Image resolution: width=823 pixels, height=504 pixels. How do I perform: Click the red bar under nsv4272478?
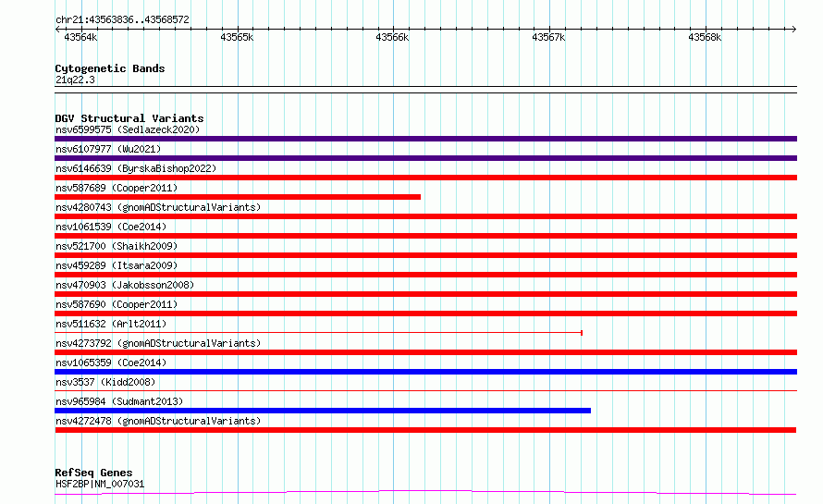click(x=425, y=430)
